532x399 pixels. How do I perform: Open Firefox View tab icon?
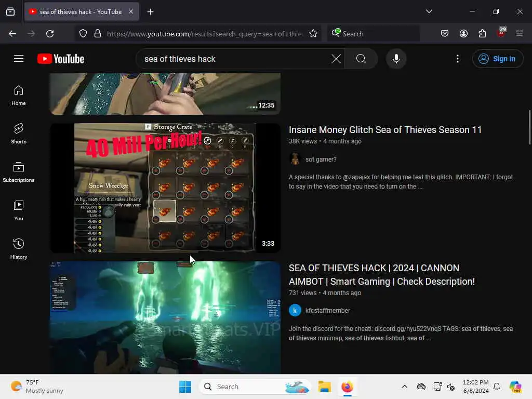pyautogui.click(x=10, y=12)
